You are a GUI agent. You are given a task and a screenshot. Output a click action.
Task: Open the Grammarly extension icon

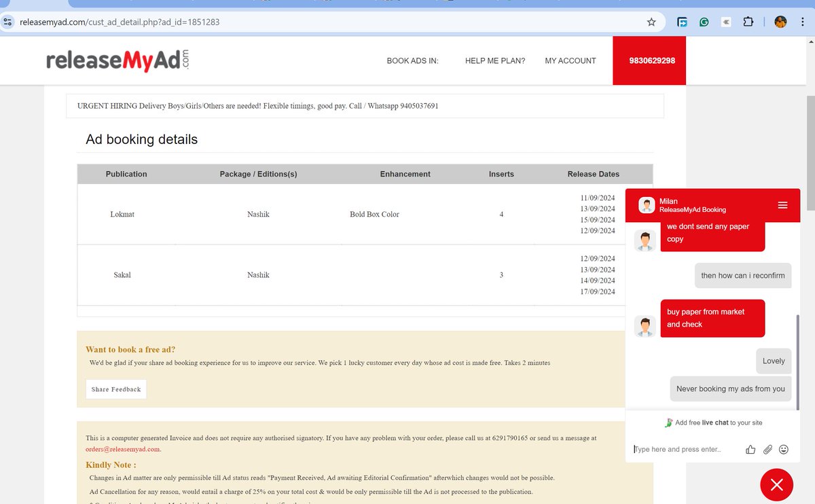(x=704, y=22)
